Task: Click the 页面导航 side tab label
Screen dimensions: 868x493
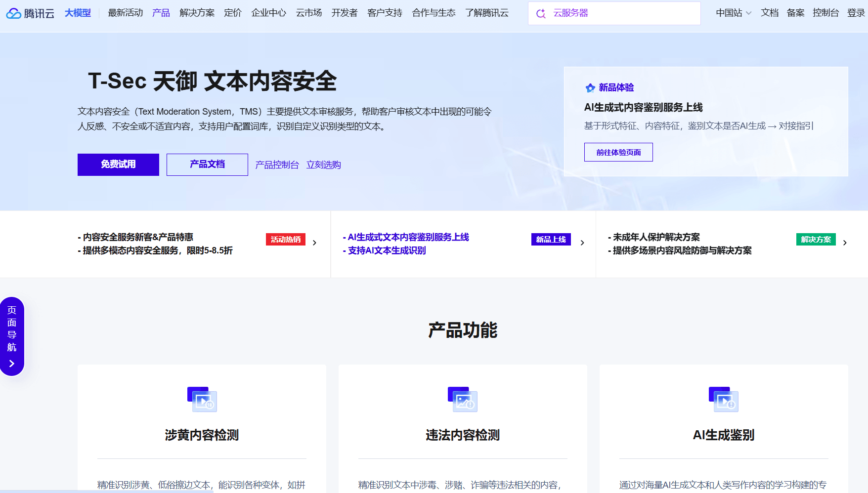Action: (12, 329)
